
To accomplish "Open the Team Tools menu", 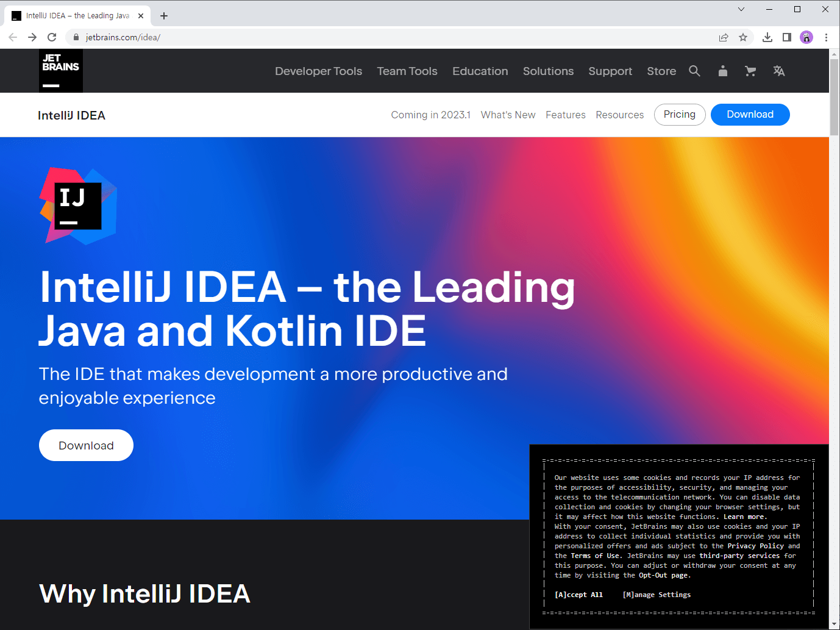I will [x=407, y=71].
